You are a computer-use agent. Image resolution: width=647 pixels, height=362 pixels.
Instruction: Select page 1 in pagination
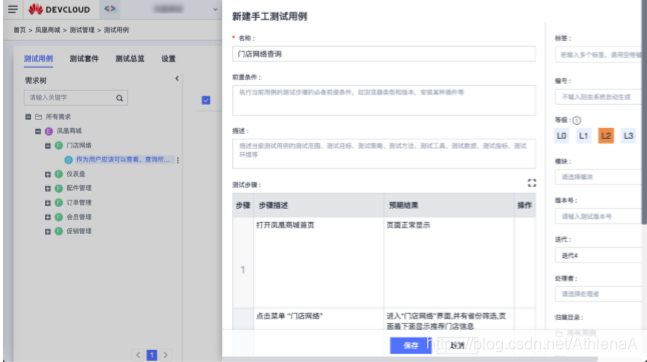(152, 355)
